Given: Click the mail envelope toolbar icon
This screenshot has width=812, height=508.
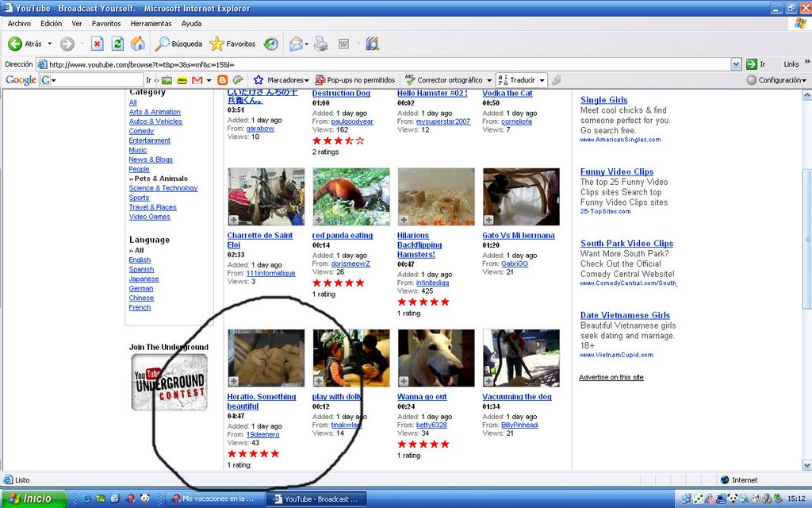Looking at the screenshot, I should pos(296,44).
